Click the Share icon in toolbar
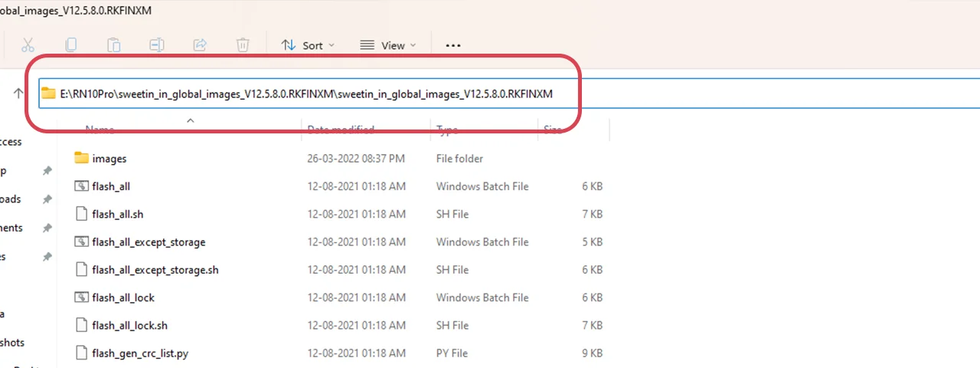 [x=200, y=45]
